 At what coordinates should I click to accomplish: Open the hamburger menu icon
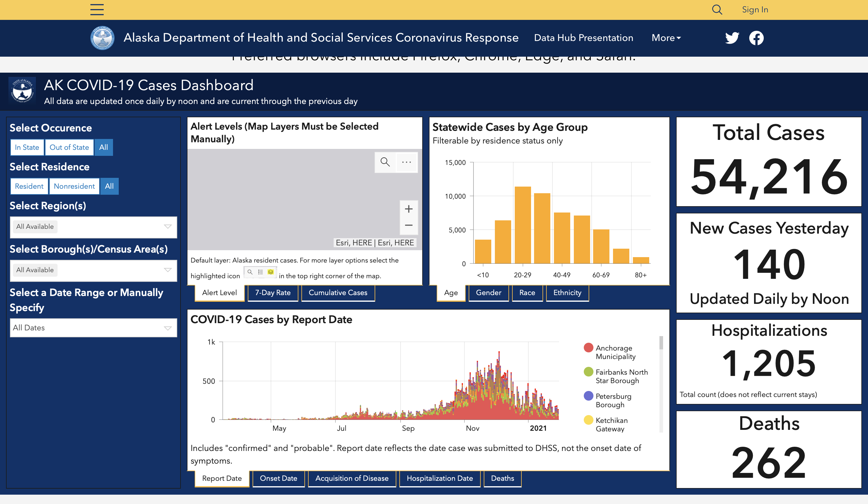pyautogui.click(x=97, y=10)
